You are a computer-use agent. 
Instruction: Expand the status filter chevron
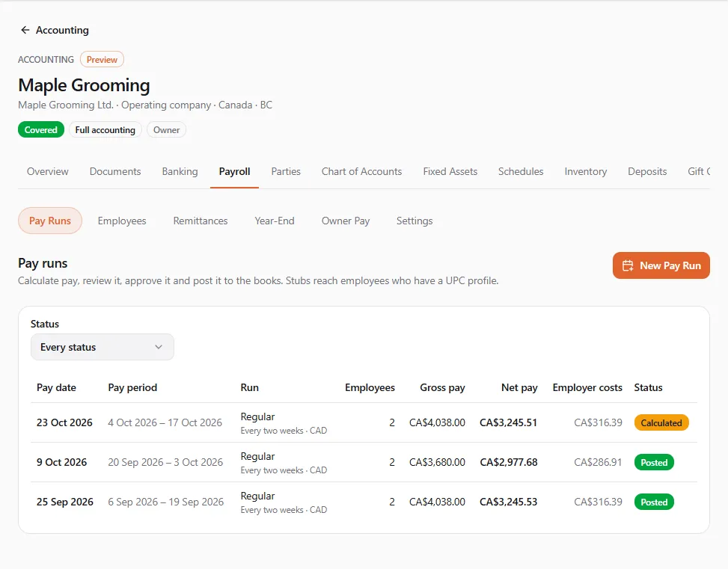point(159,347)
